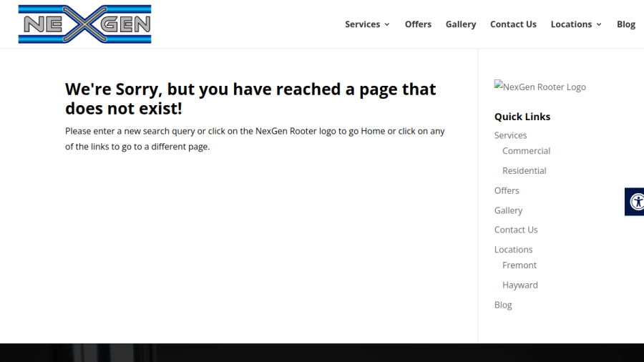Go to Offers in the top navigation
The width and height of the screenshot is (644, 362).
tap(418, 24)
